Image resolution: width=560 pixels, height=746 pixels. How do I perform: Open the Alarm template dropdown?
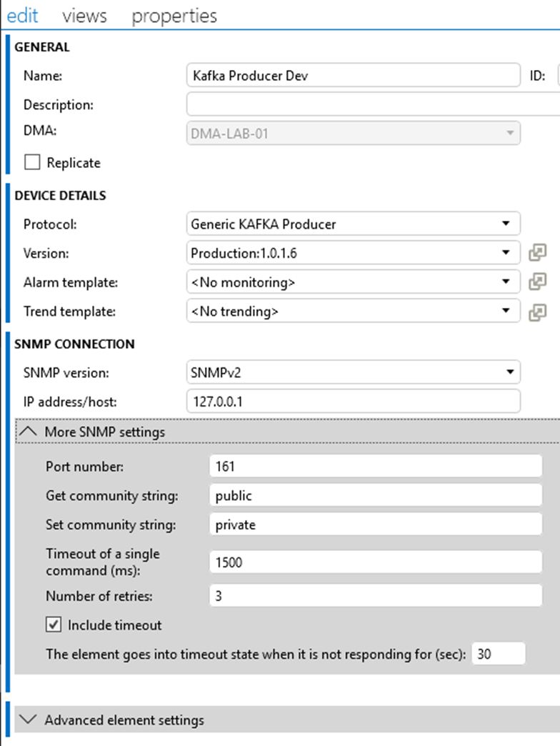pyautogui.click(x=506, y=282)
